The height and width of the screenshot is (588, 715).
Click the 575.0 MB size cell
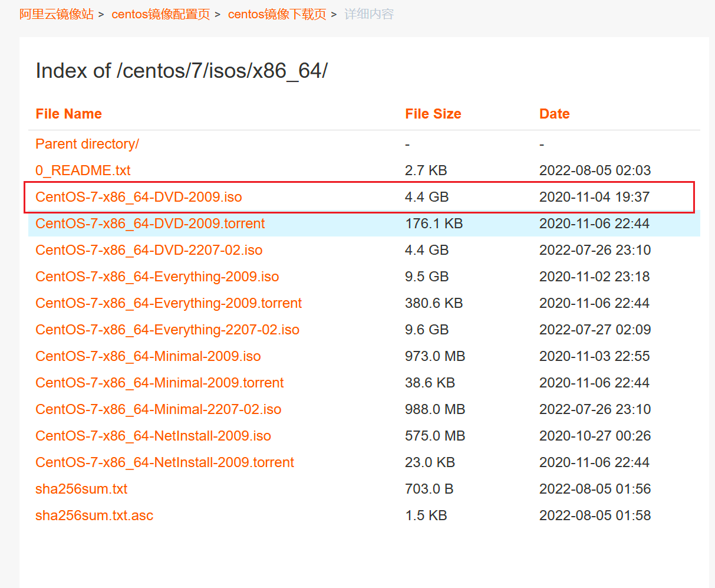[435, 436]
